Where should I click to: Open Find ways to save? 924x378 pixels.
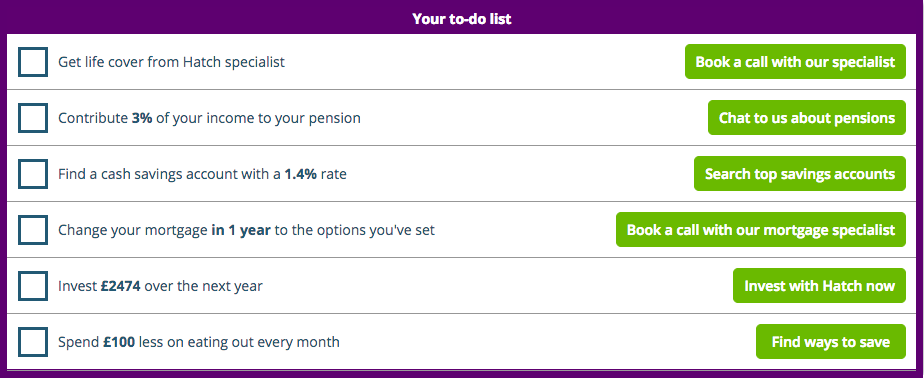click(831, 341)
